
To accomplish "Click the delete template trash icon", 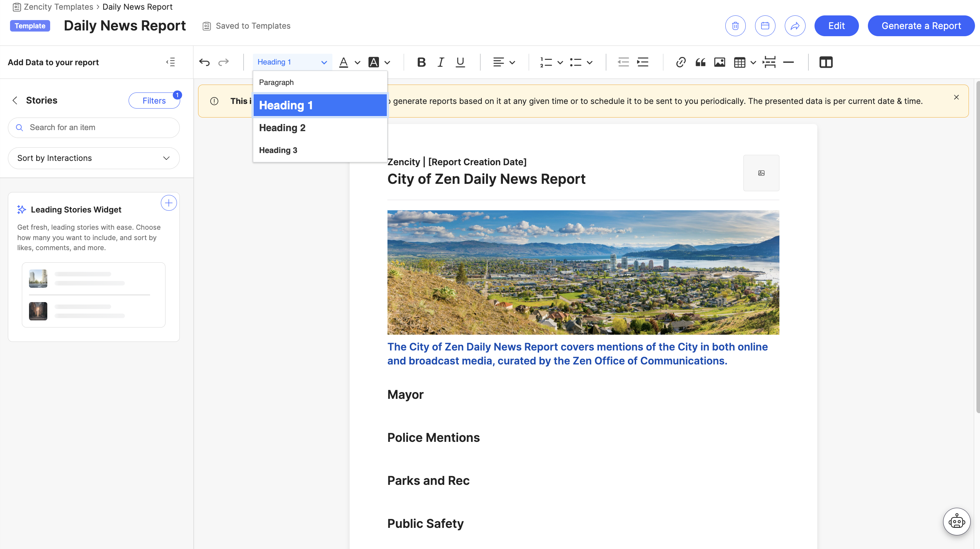I will (735, 25).
